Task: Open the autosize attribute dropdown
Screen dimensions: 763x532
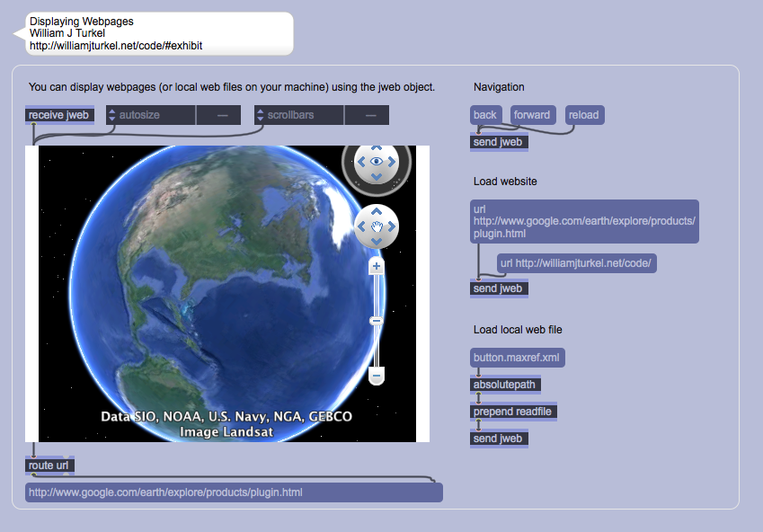Action: pyautogui.click(x=112, y=115)
